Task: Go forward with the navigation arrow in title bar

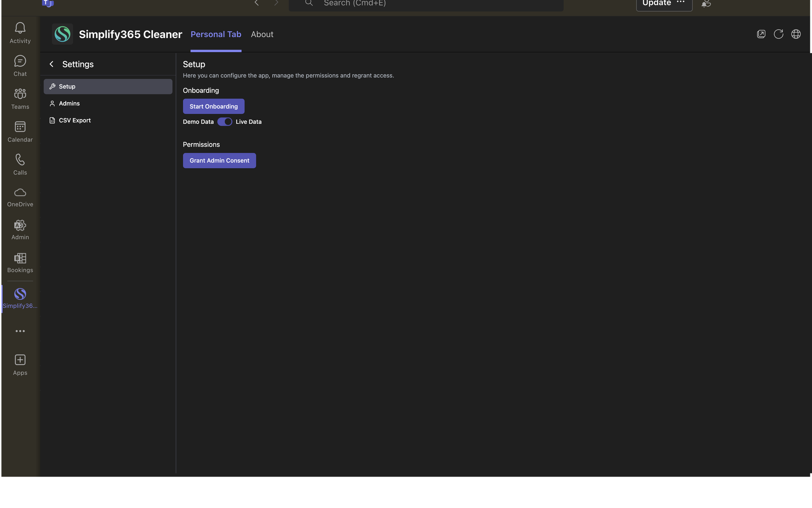Action: [276, 3]
